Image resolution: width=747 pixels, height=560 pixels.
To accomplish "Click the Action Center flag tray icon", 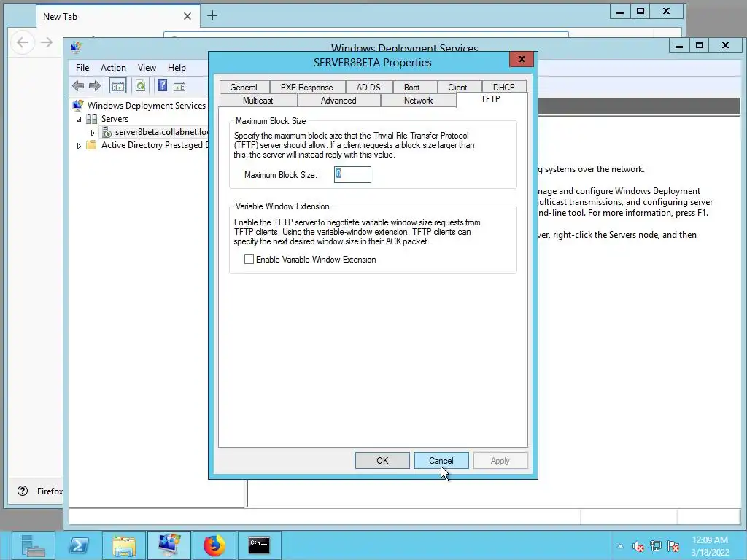I will coord(673,546).
